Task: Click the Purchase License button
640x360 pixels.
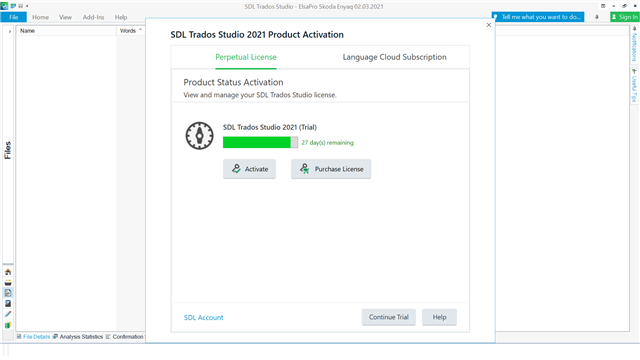Action: [x=331, y=169]
